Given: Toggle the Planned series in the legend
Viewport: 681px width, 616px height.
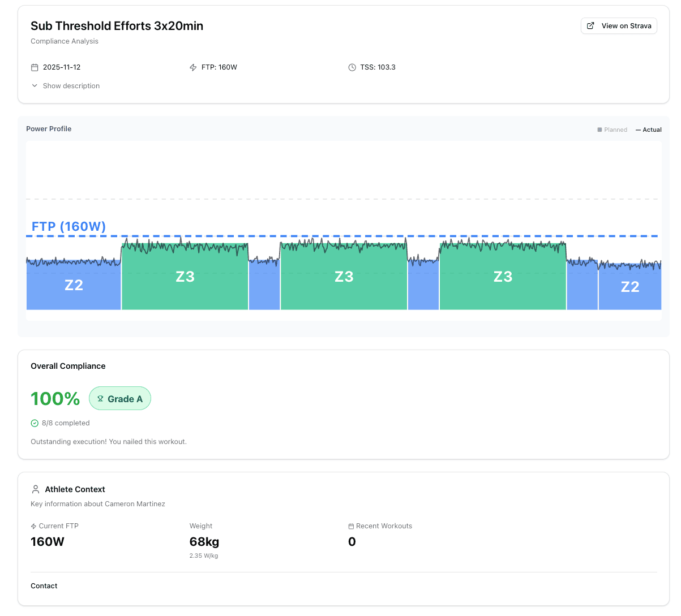Looking at the screenshot, I should click(x=612, y=130).
